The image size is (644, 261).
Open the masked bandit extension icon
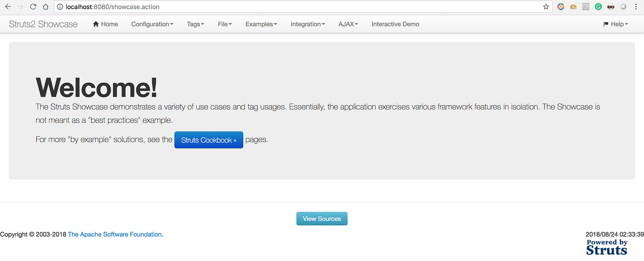[x=611, y=7]
